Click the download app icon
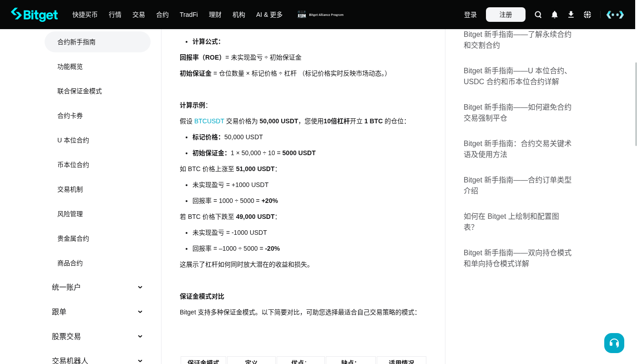Screen dimensions: 637x364 (x=571, y=15)
